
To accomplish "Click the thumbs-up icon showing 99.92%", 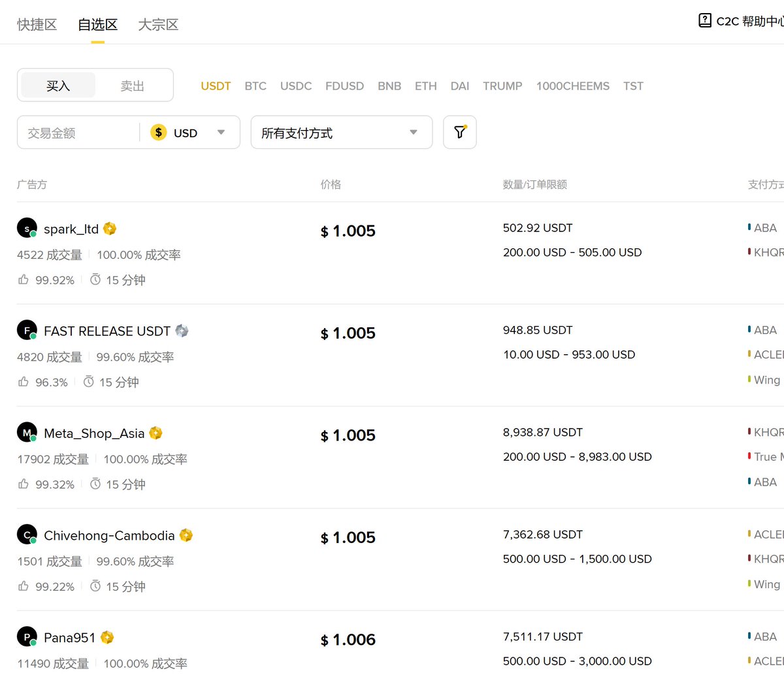I will coord(24,279).
